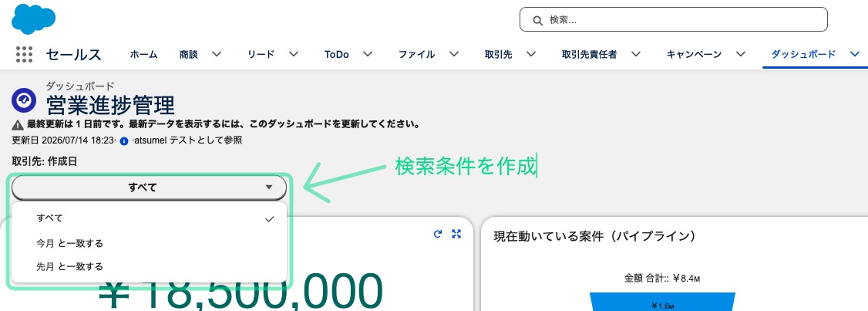
Task: Select the ダッシュボード tab
Action: pos(803,54)
